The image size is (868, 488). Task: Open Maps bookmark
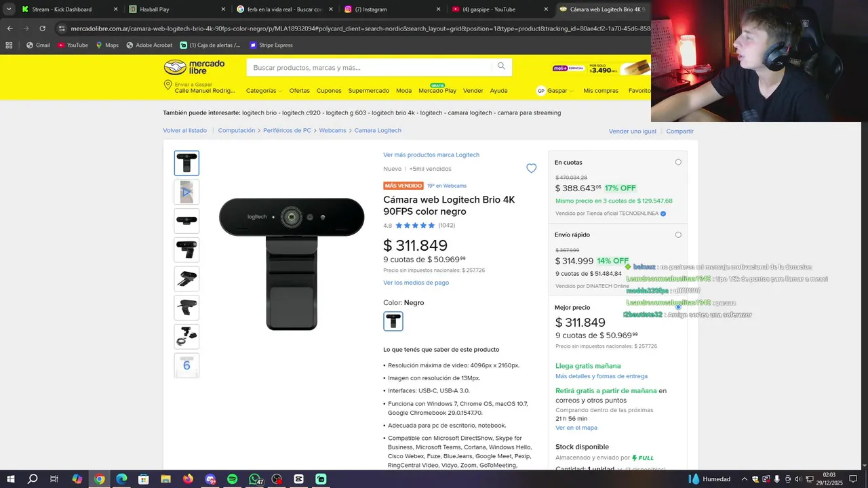pos(107,45)
